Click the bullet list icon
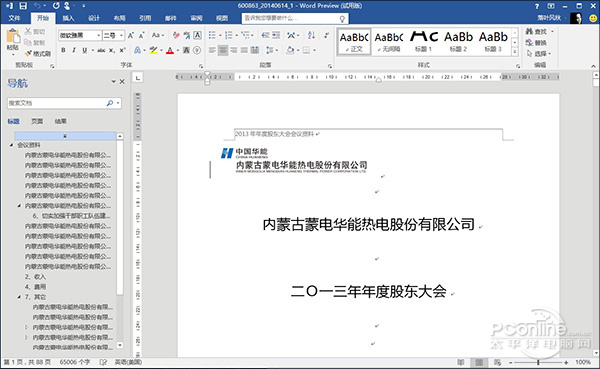Viewport: 600px width, 369px height. tap(212, 35)
